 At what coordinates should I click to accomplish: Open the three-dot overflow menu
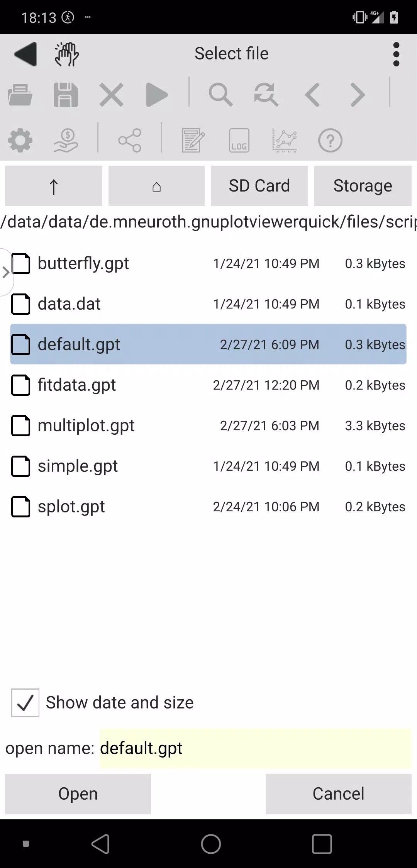tap(396, 54)
